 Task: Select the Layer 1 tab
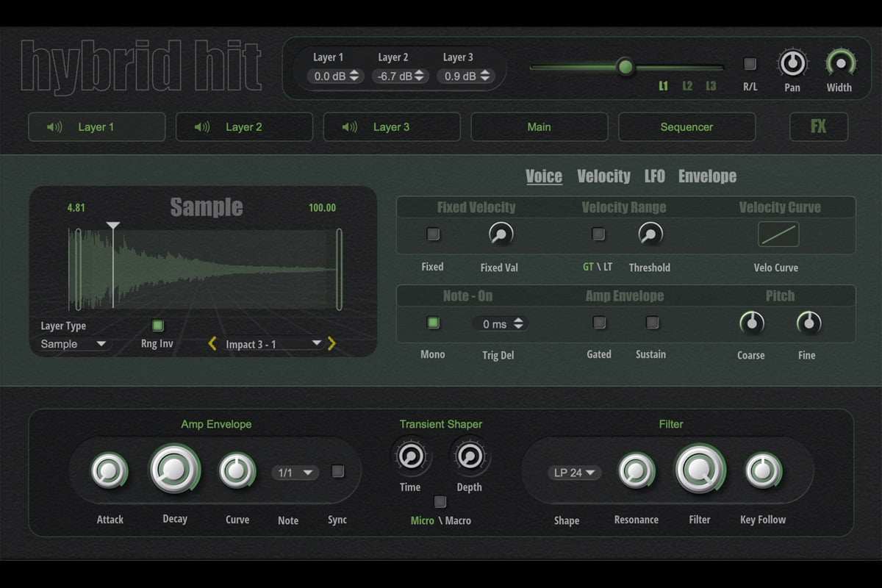click(x=97, y=126)
